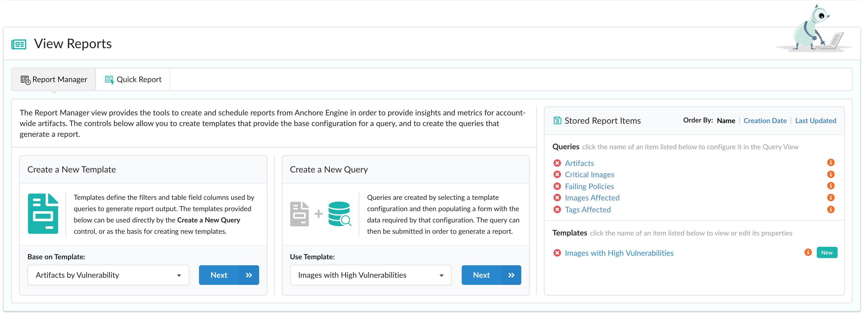Viewport: 868px width, 317px height.
Task: Click Next to create a new query
Action: 491,275
